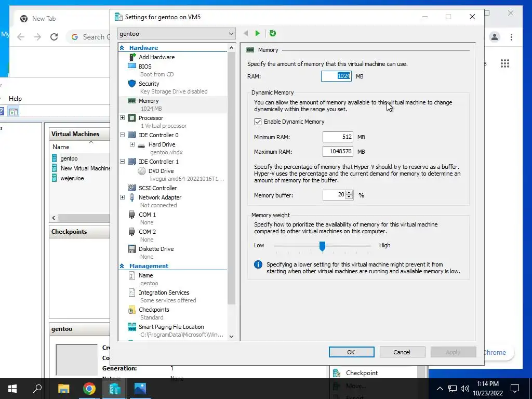Click the volume speaker tray icon

coord(465,389)
